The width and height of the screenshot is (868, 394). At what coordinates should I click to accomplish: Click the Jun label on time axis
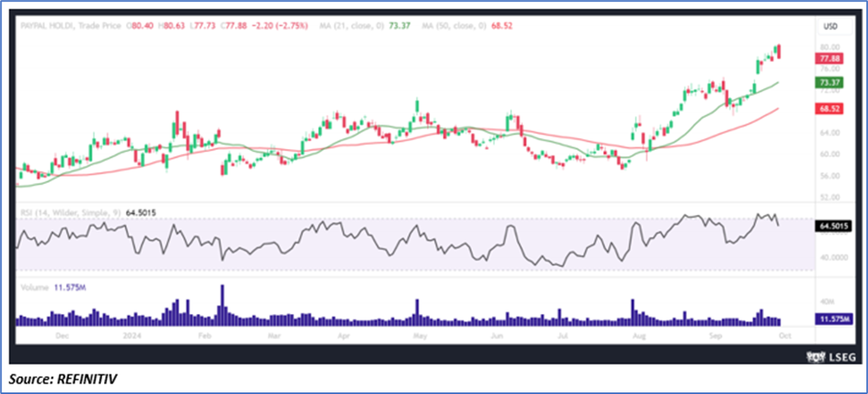[497, 335]
